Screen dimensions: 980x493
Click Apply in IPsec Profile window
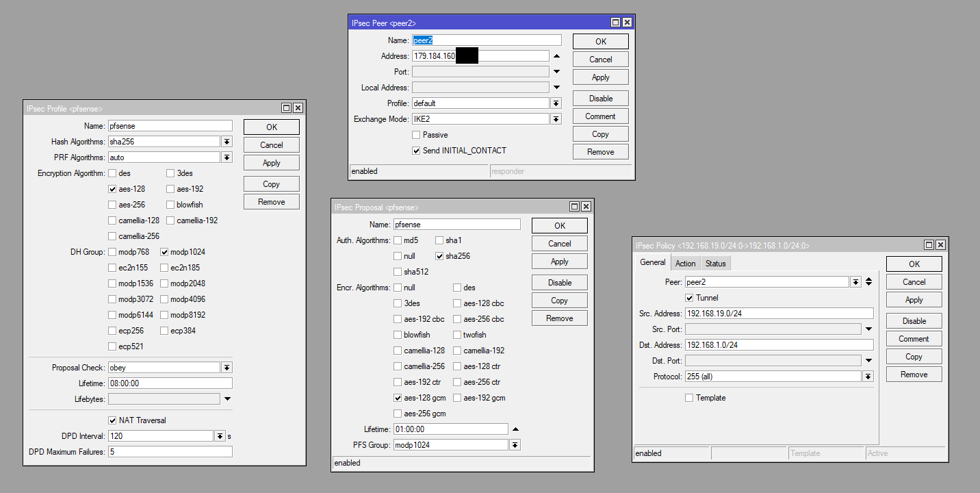click(272, 163)
